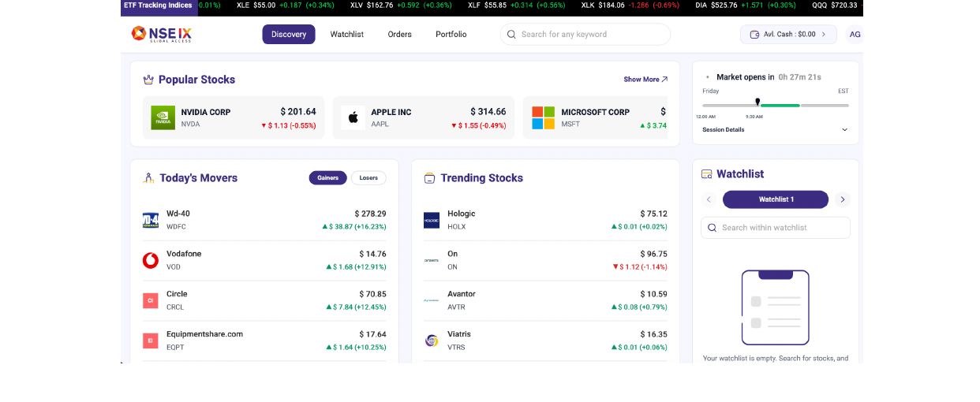The width and height of the screenshot is (980, 402).
Task: Click the ETF Tracking Indices label
Action: click(158, 6)
